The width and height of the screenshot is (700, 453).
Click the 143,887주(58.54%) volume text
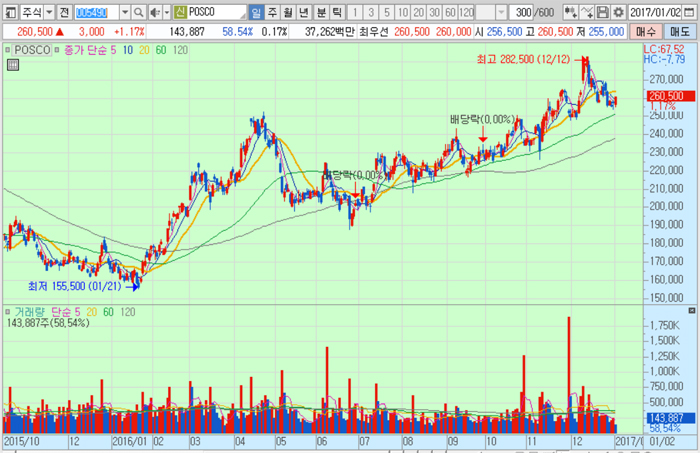click(x=48, y=322)
